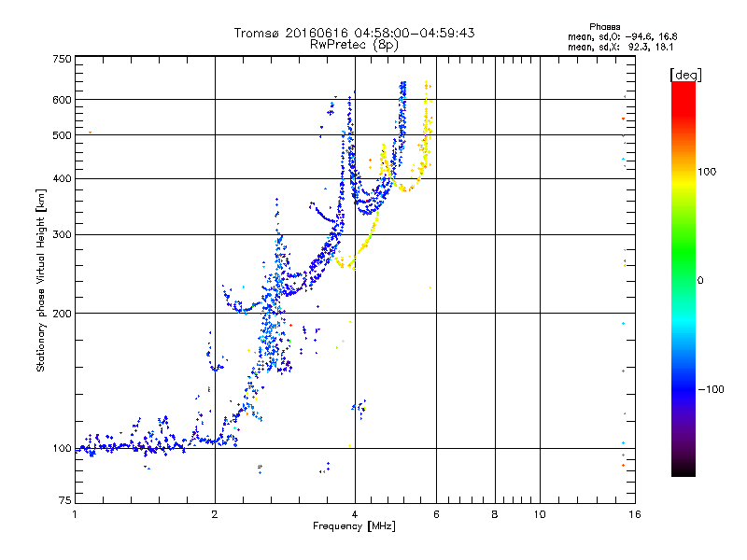Image resolution: width=747 pixels, height=560 pixels.
Task: Click the '4' x-axis tick label
Action: [x=355, y=514]
